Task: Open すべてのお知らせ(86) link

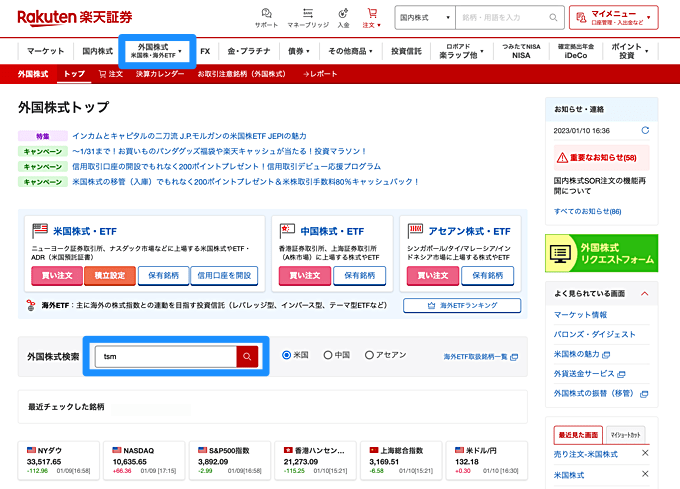Action: [x=588, y=212]
